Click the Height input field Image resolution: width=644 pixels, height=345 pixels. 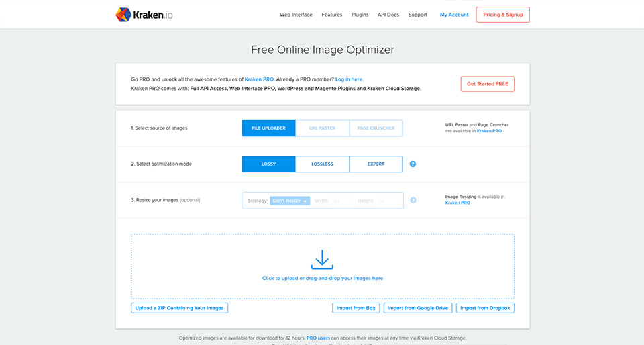click(387, 201)
